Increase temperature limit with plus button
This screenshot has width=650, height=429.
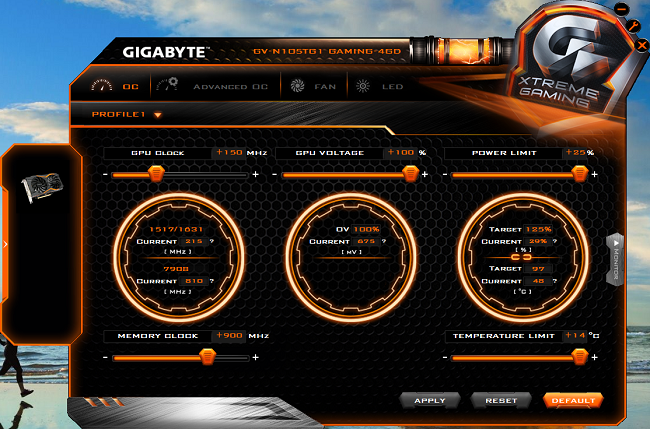point(595,357)
